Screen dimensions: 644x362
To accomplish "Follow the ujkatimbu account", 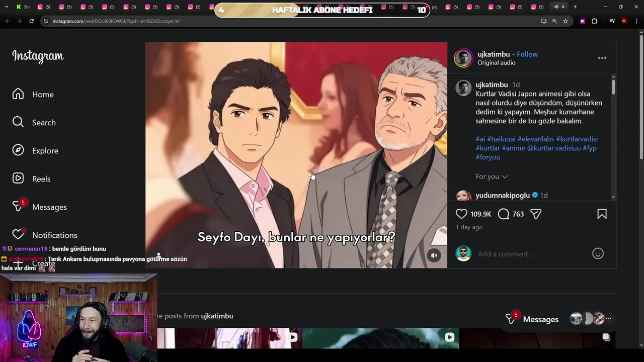I will tap(527, 54).
